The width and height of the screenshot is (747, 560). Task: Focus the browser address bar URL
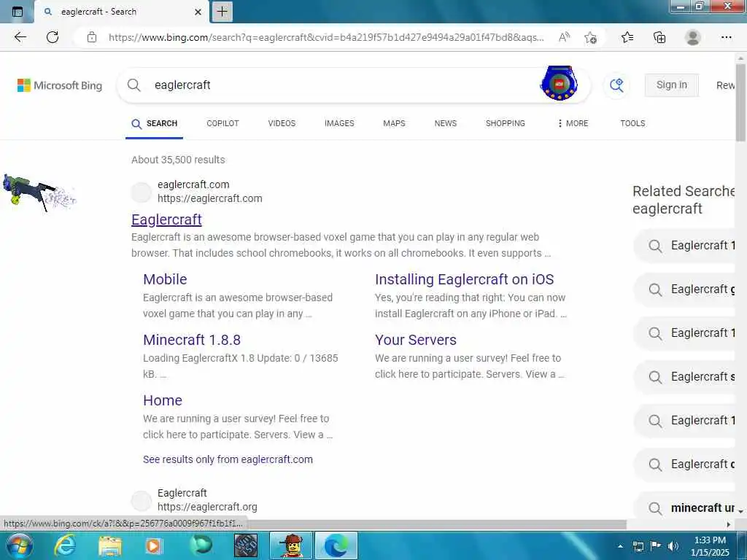click(326, 37)
